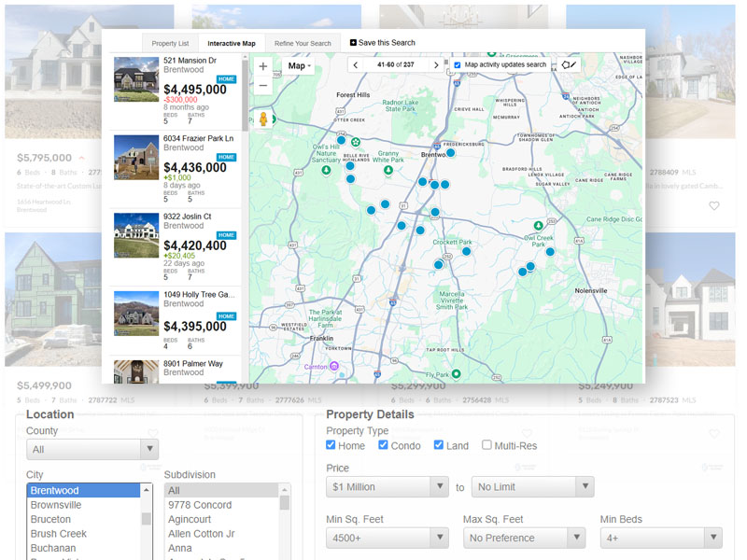Zoom out on the map
Viewport: 747px width, 560px height.
point(263,85)
